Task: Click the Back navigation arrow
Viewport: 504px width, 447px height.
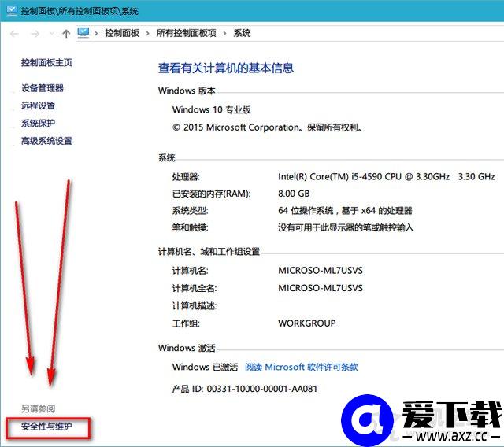Action: (14, 33)
